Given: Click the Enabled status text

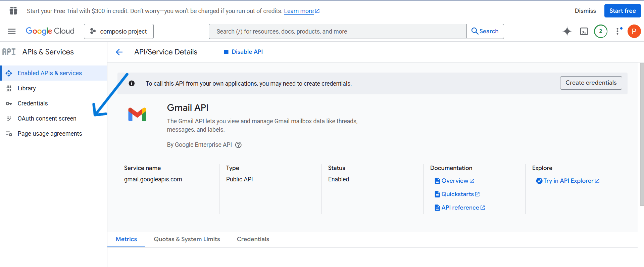Looking at the screenshot, I should 339,179.
